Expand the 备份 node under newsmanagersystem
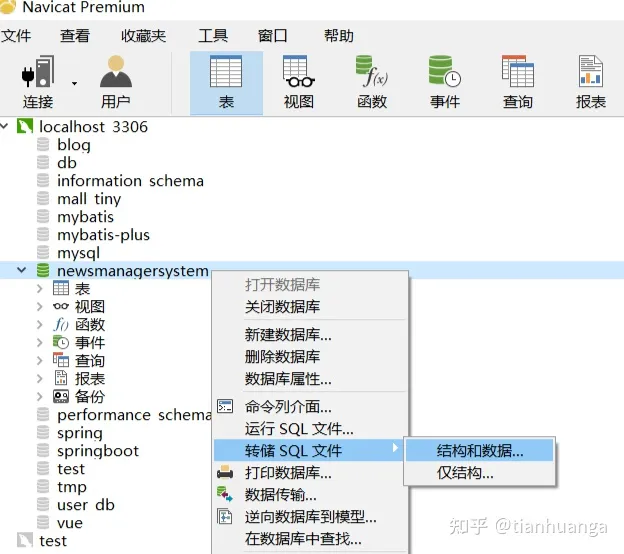624x554 pixels. pos(39,396)
